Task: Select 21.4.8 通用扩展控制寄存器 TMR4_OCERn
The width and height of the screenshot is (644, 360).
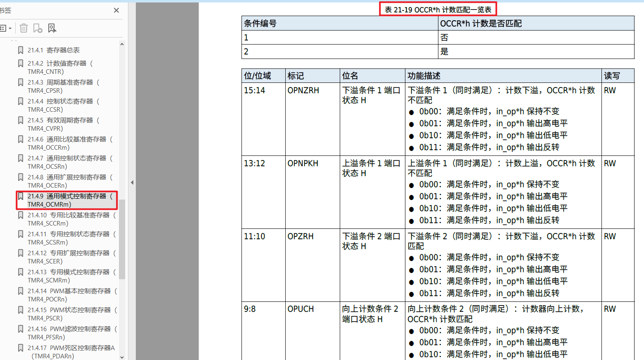Action: click(x=70, y=181)
